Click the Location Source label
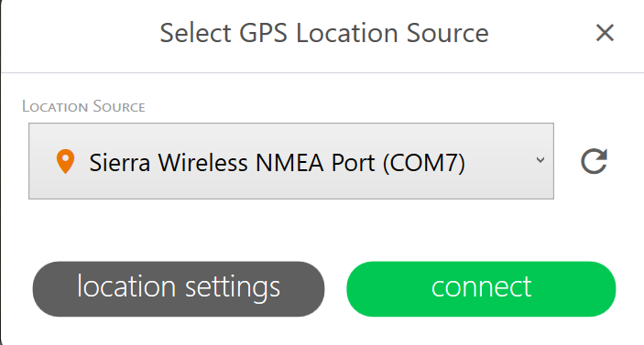 pos(83,107)
